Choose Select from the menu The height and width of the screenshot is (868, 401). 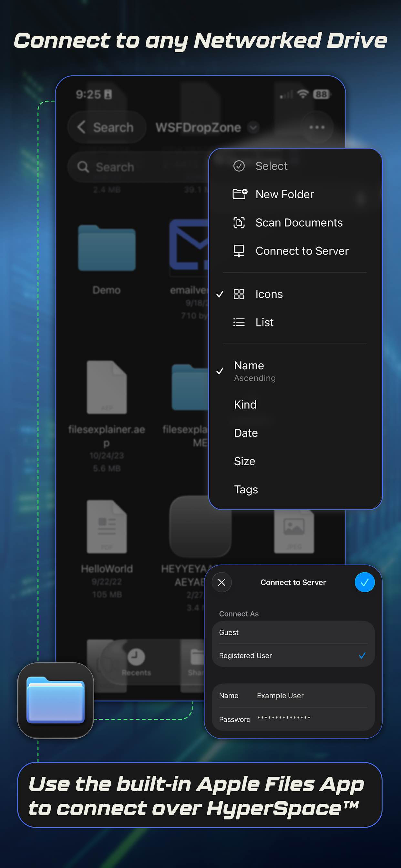pyautogui.click(x=295, y=166)
